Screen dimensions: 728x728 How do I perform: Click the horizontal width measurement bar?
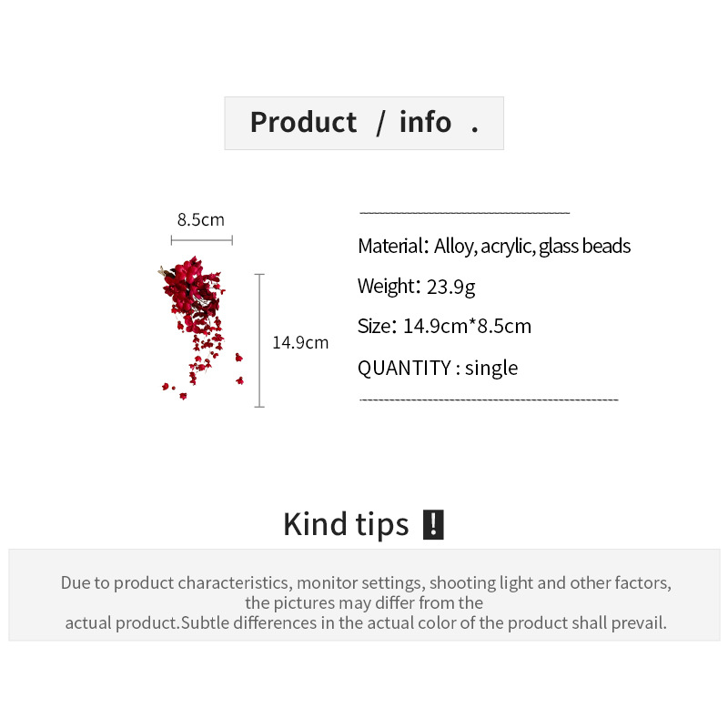click(202, 239)
